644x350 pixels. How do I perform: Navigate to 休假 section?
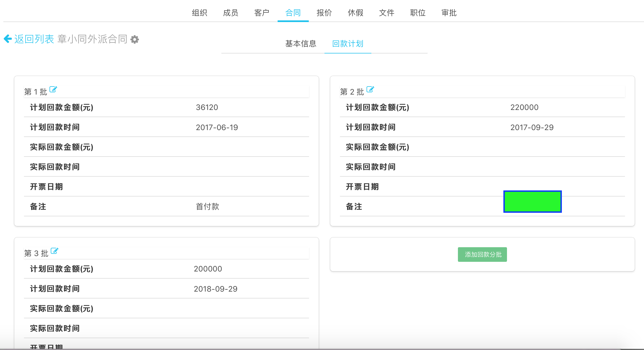(x=355, y=13)
